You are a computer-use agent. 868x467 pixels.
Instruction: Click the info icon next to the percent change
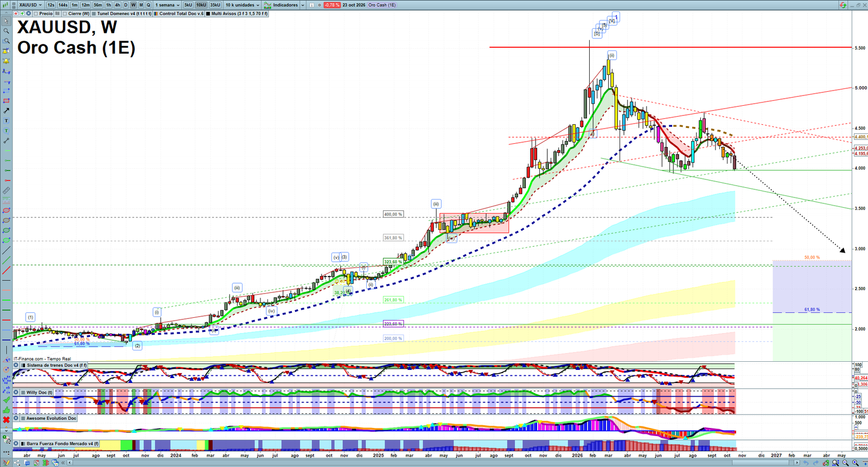pos(311,5)
